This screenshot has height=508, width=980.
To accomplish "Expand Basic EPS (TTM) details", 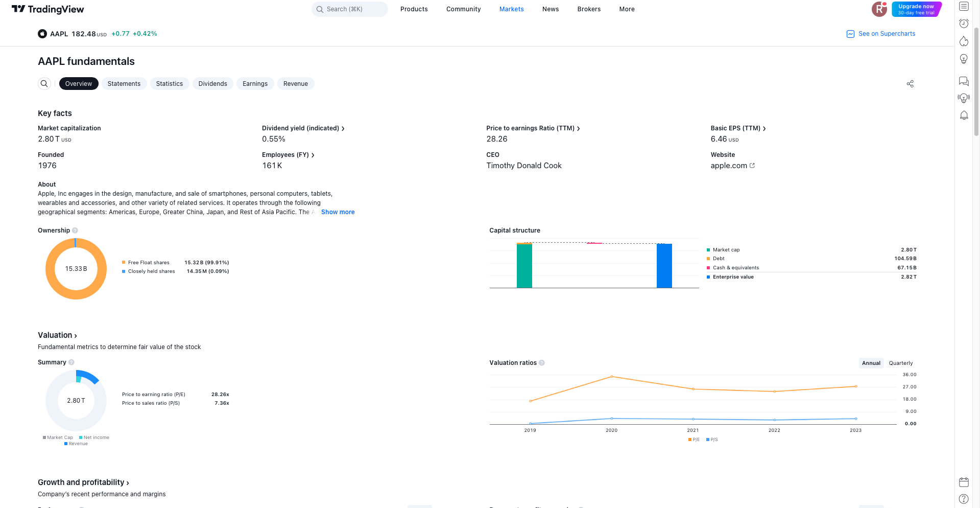I will (x=738, y=128).
